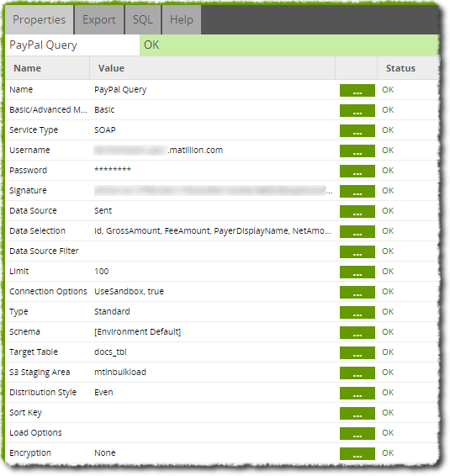Click the 'Load Options' property label
This screenshot has height=476, width=450.
[35, 433]
